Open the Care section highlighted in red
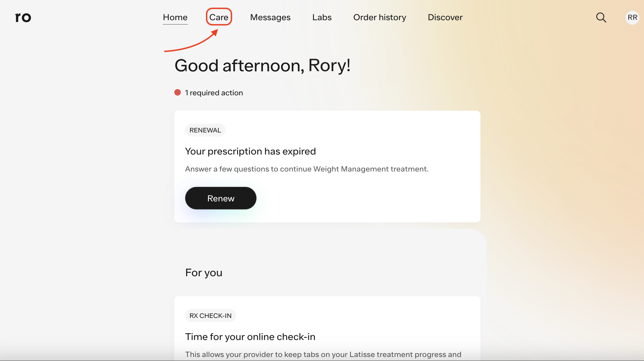This screenshot has height=361, width=644. click(219, 17)
